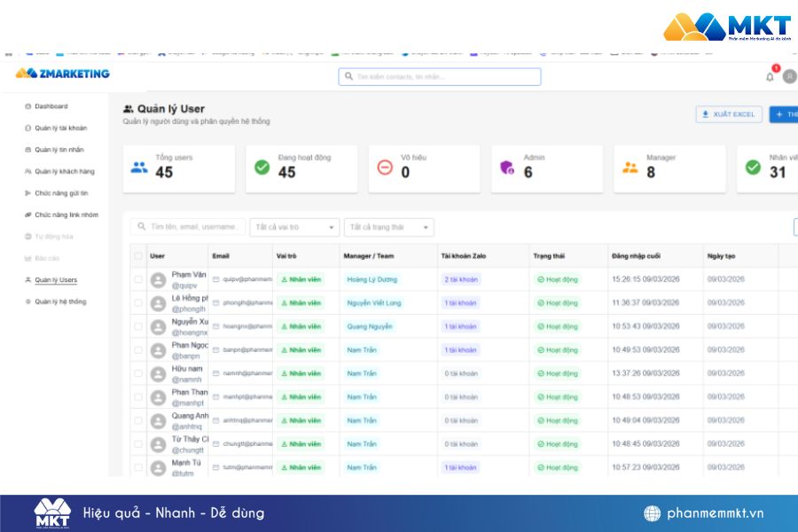Click avatar icon of Quang Anh row
Image resolution: width=798 pixels, height=532 pixels.
159,421
